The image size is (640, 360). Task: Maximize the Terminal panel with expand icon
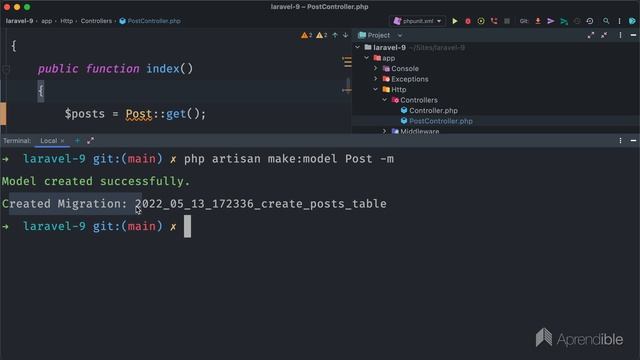[90, 140]
